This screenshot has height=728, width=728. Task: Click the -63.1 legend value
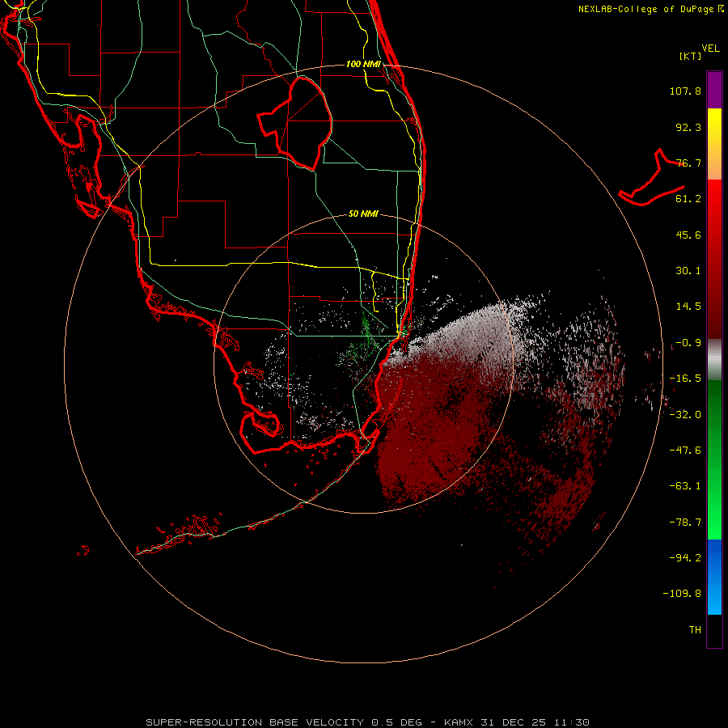pyautogui.click(x=685, y=486)
